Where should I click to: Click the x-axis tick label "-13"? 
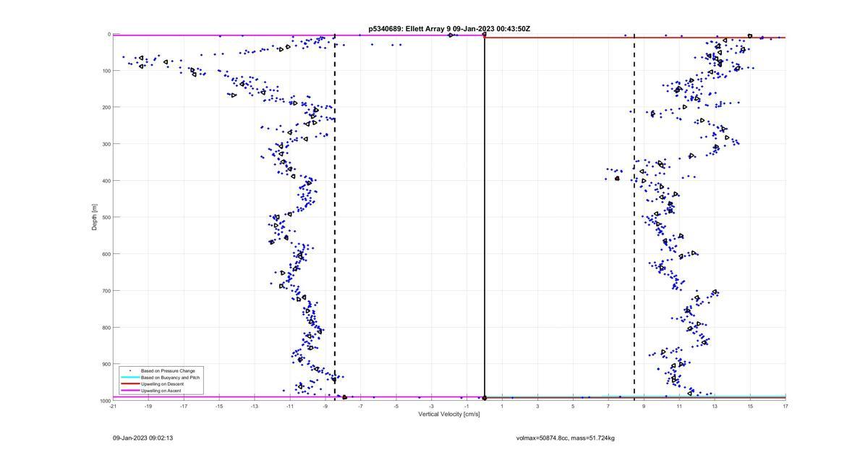(255, 407)
